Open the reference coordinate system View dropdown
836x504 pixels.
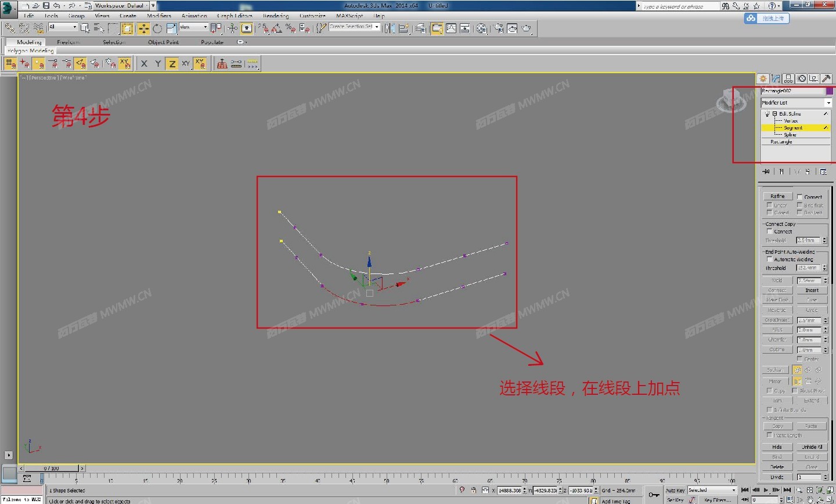pyautogui.click(x=193, y=27)
